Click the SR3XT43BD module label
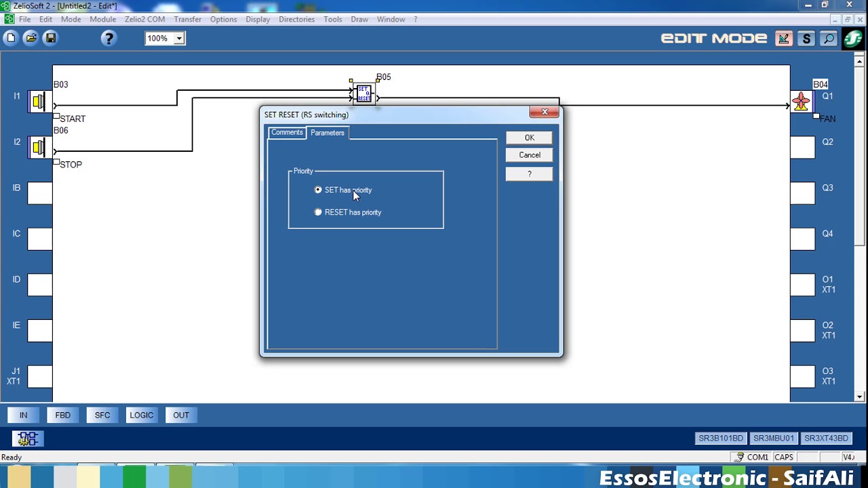The image size is (868, 488). 825,439
